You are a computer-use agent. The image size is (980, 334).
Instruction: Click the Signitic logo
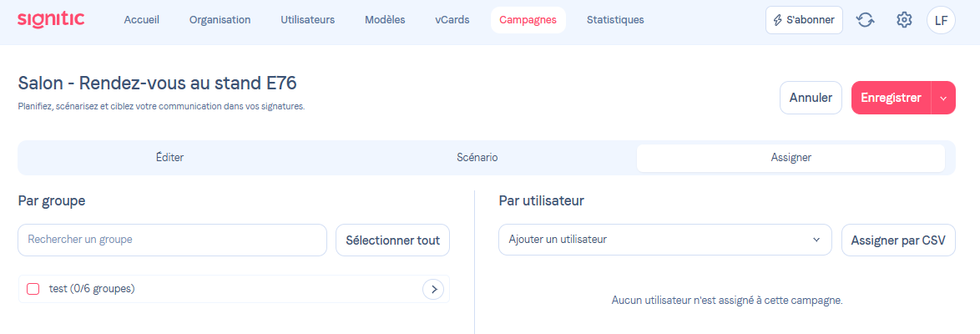coord(51,19)
